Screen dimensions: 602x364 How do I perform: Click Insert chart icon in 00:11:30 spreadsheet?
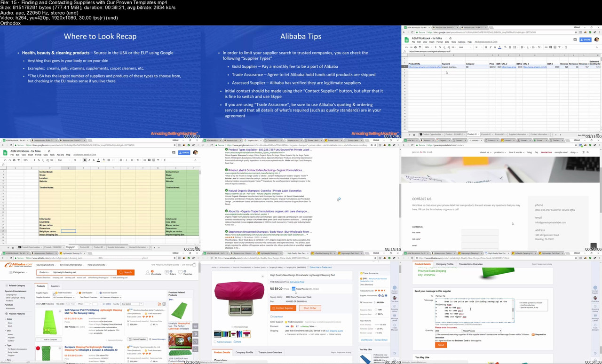(x=555, y=47)
